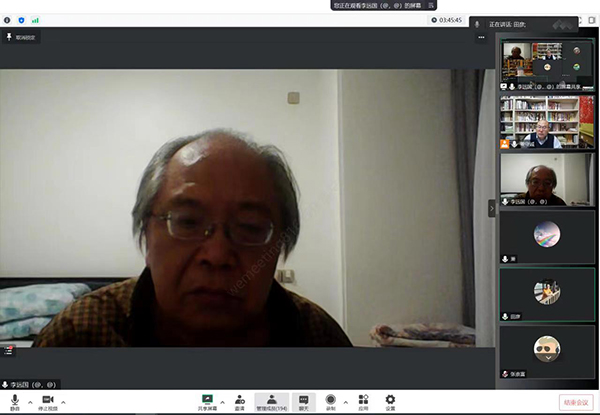Select 李远国 small video thumbnail in sidebar
This screenshot has width=600, height=415.
(547, 180)
